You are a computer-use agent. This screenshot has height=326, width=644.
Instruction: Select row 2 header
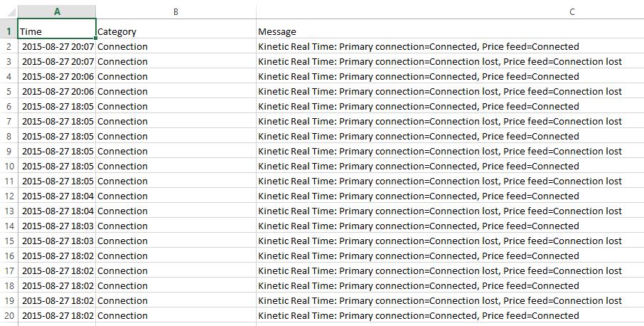(9, 46)
